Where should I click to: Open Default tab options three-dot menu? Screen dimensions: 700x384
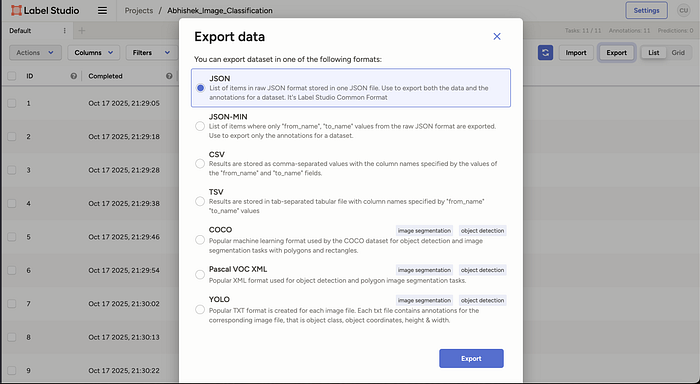64,31
